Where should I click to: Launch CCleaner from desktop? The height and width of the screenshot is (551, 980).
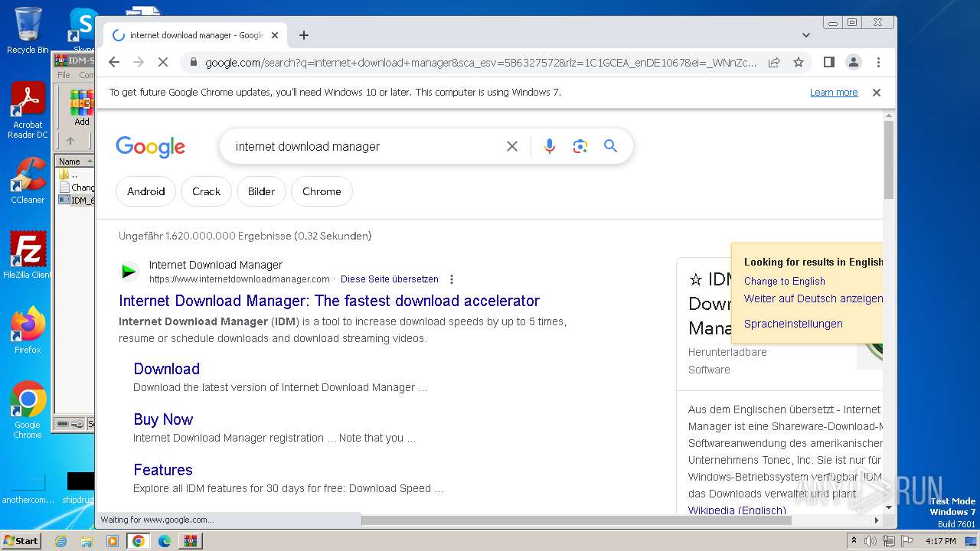[28, 181]
